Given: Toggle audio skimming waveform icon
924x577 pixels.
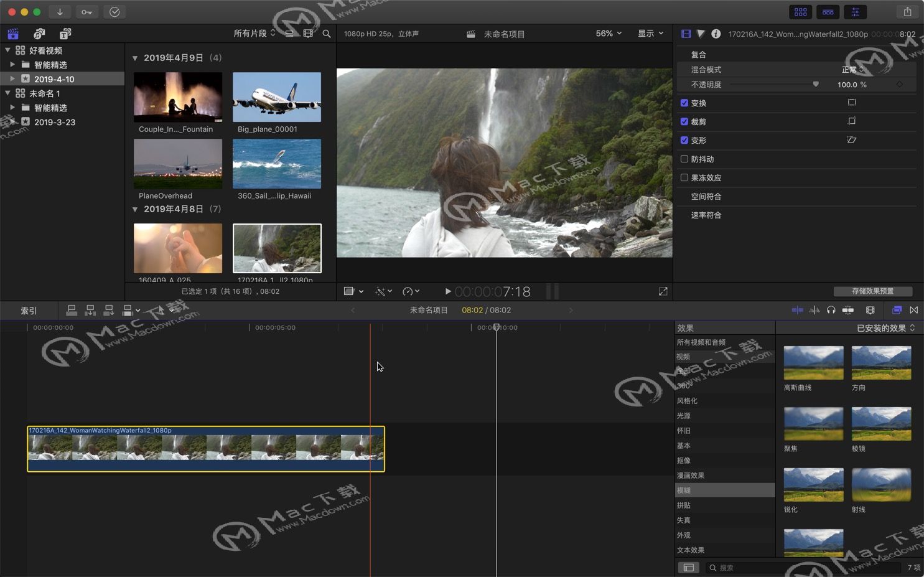Looking at the screenshot, I should click(814, 310).
